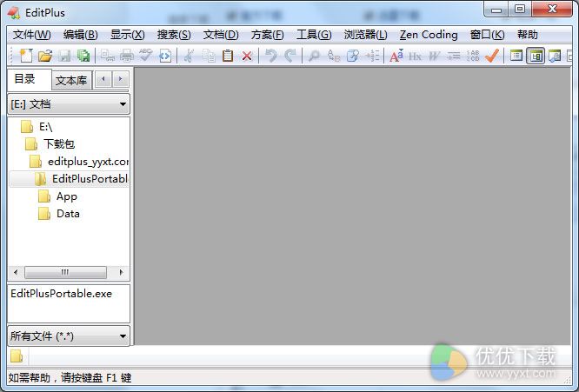Open the 文件(W) menu
Image resolution: width=579 pixels, height=392 pixels.
[x=32, y=35]
